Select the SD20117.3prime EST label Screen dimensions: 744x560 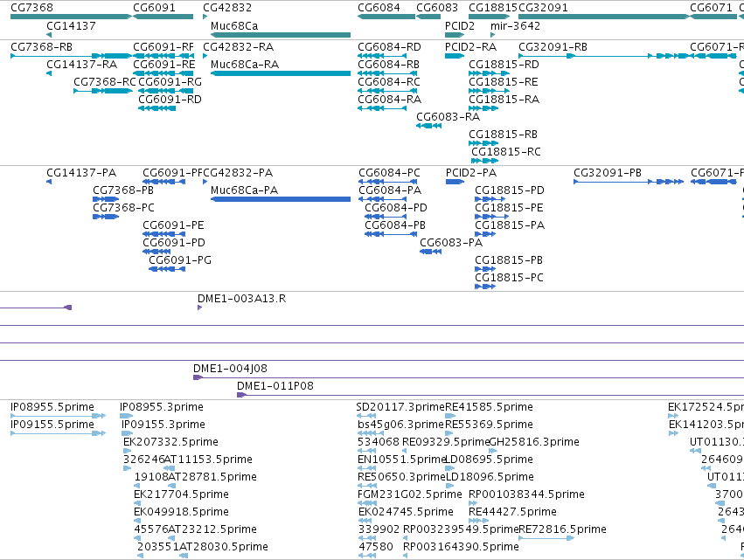(x=400, y=407)
